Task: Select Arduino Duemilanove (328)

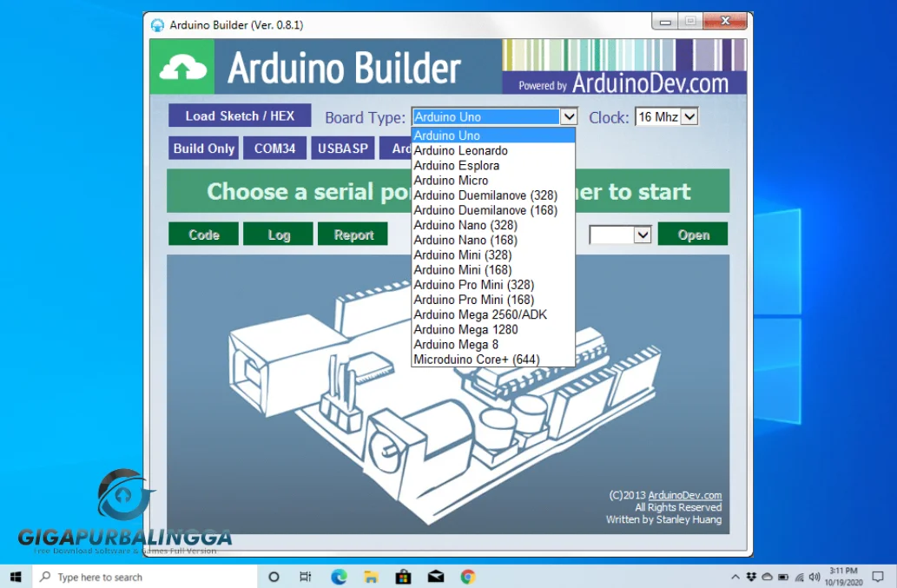Action: tap(493, 195)
